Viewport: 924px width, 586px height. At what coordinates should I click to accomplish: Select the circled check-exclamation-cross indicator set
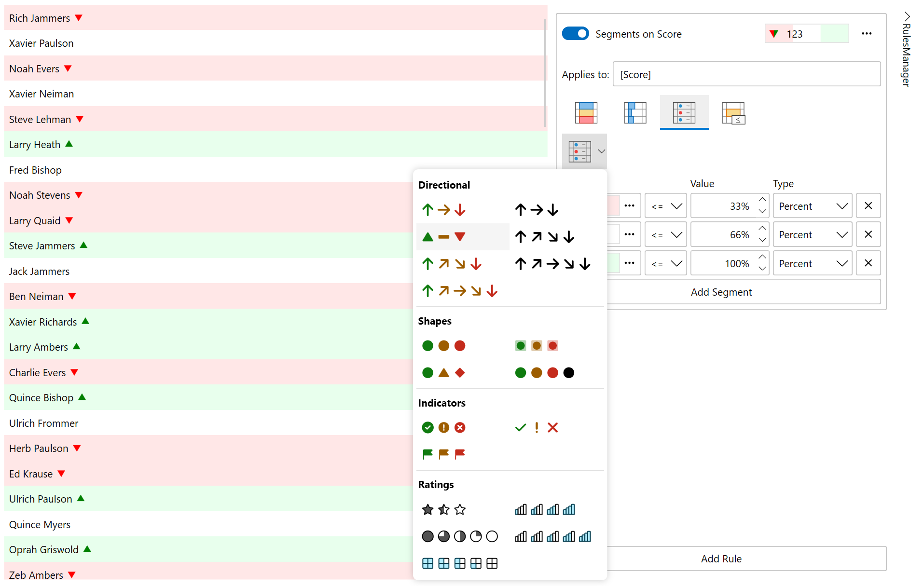tap(443, 428)
